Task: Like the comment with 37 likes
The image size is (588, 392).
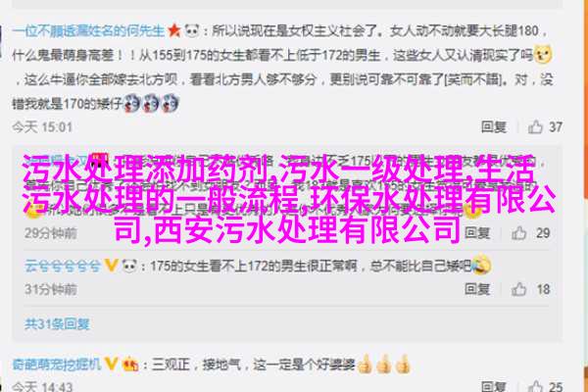Action: tap(535, 126)
